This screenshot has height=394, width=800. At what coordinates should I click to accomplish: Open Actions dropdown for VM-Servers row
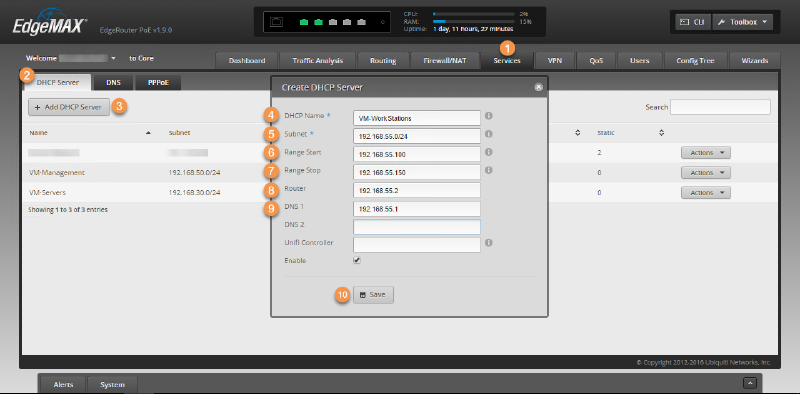point(706,192)
